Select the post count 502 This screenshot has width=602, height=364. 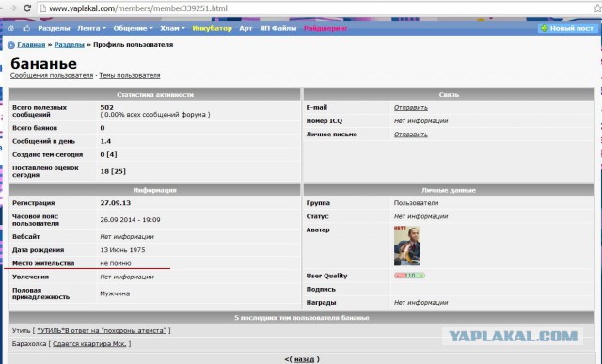point(106,107)
